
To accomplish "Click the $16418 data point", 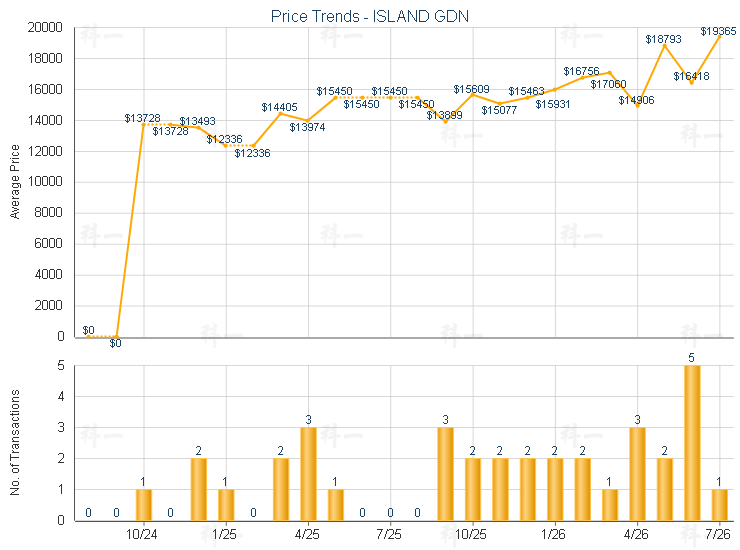I will pos(692,82).
